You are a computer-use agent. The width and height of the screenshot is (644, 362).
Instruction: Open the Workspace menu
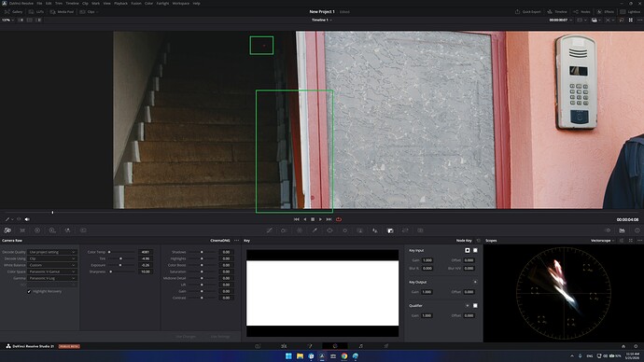point(181,4)
